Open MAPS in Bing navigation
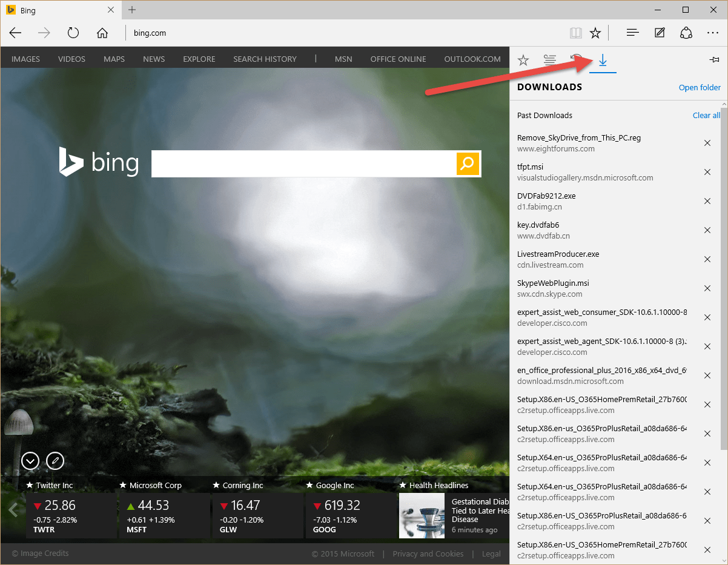This screenshot has height=565, width=728. 114,59
